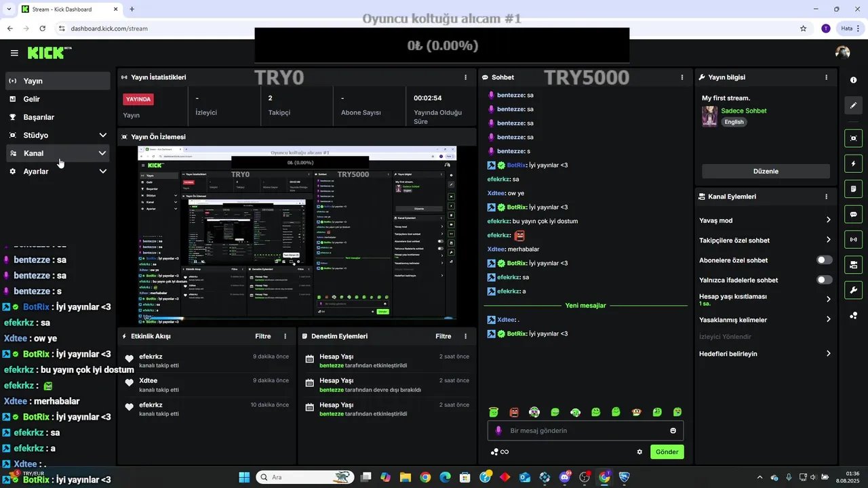Open the emoji picker in the message box
The image size is (868, 488).
pyautogui.click(x=673, y=430)
